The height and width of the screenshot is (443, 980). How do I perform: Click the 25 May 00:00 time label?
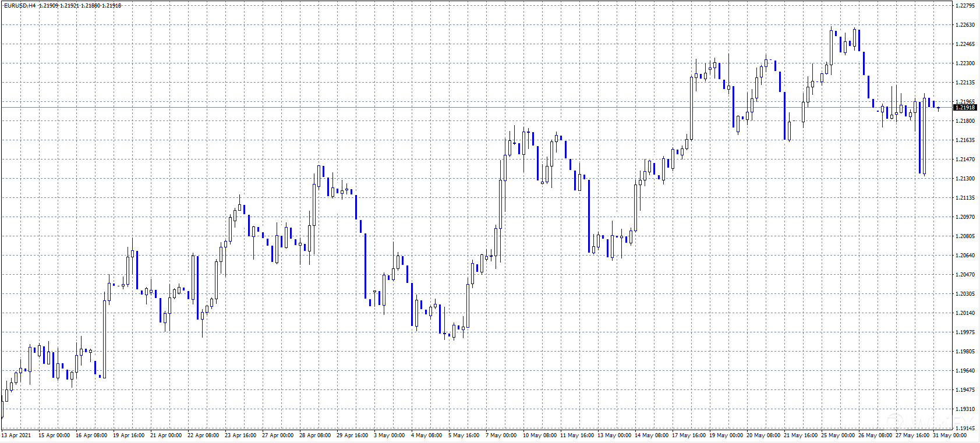click(x=837, y=435)
